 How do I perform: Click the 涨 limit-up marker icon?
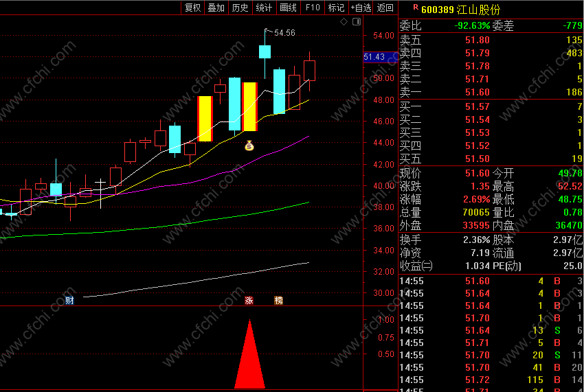coord(249,301)
